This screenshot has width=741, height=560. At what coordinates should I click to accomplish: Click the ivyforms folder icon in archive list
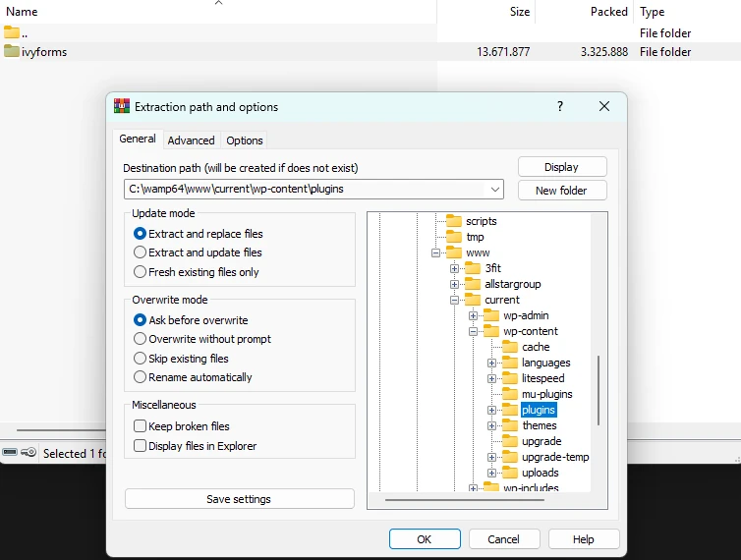click(x=12, y=51)
